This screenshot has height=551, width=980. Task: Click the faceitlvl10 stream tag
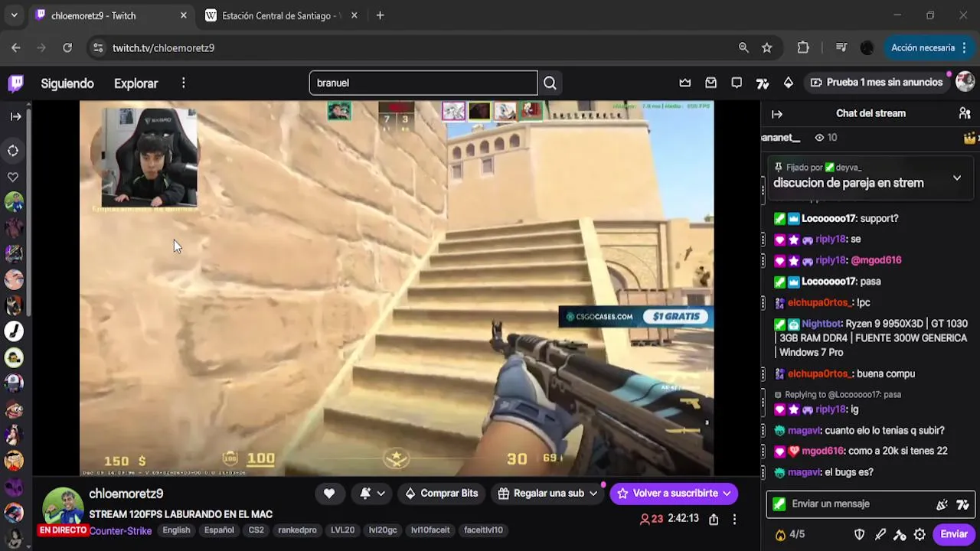point(483,530)
